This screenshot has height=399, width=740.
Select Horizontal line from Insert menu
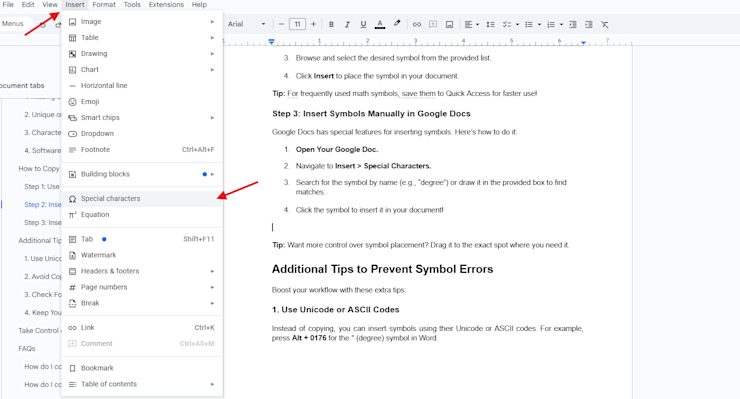[142, 85]
